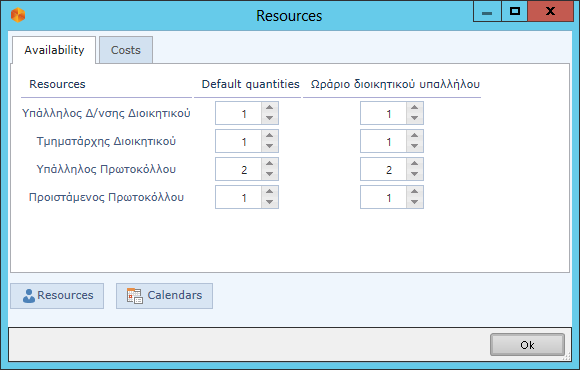This screenshot has width=580, height=370.
Task: Focus Ωράριο field for Προιστάμενος Πρωτοκόλλου
Action: coord(384,198)
